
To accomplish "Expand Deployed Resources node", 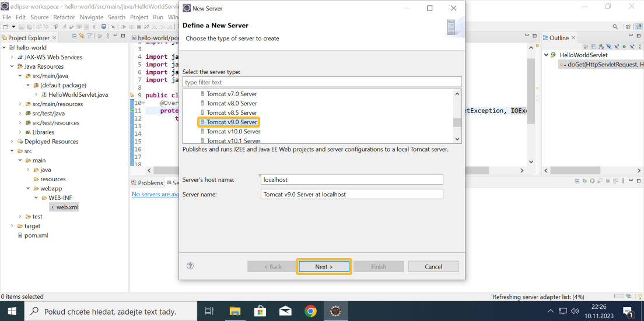I will [12, 142].
